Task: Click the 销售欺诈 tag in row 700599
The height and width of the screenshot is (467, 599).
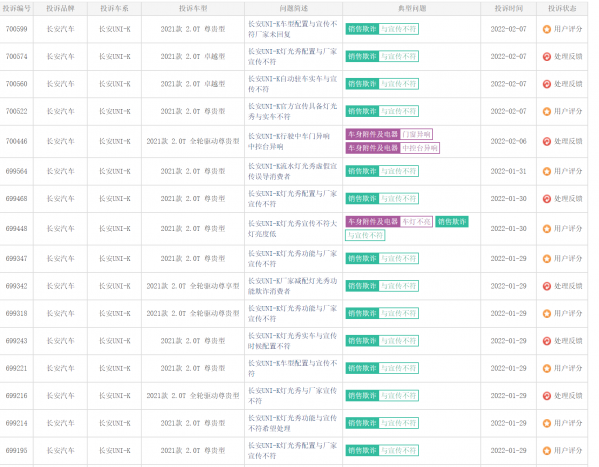Action: point(362,29)
